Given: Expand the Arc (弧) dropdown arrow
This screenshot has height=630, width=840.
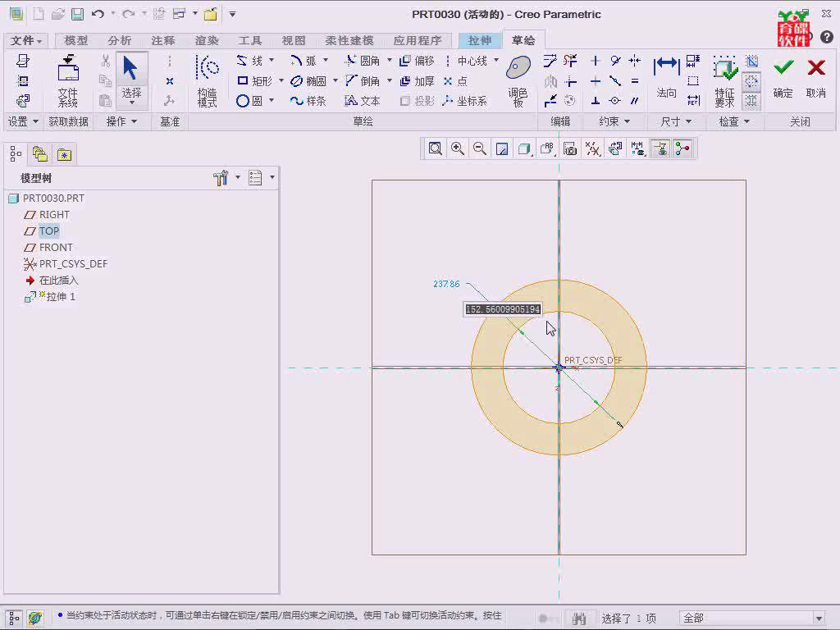Looking at the screenshot, I should pos(325,60).
